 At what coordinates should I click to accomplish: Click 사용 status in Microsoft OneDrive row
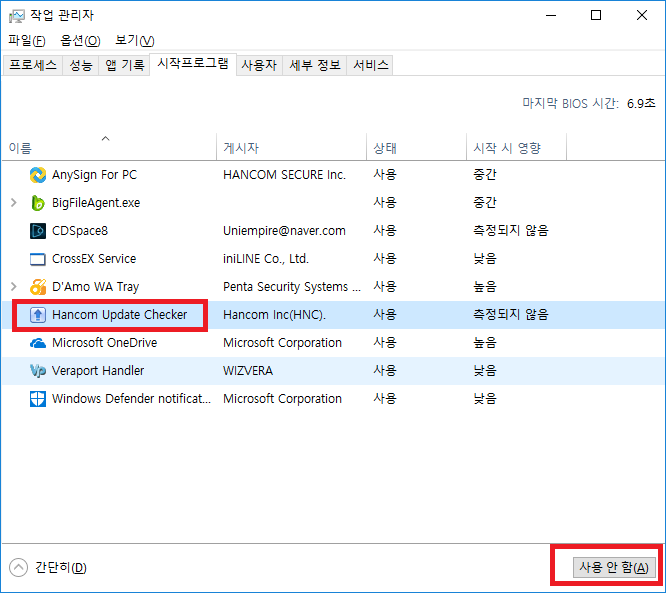point(385,342)
